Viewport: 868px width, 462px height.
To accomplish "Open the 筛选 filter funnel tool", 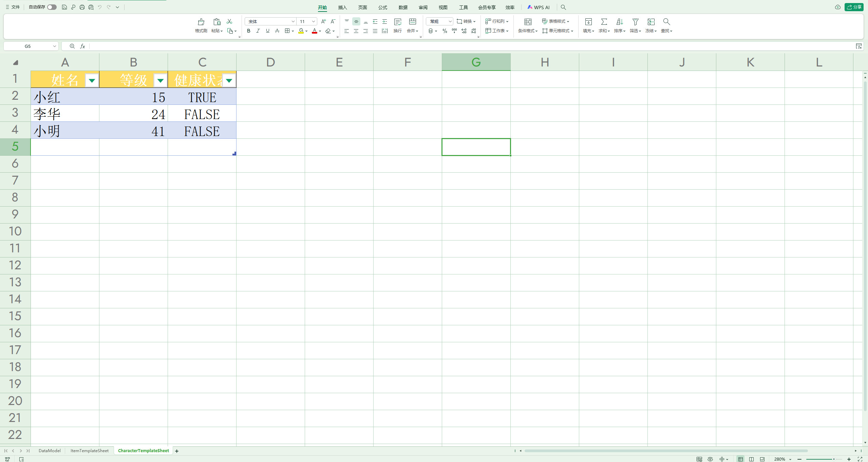I will pos(635,22).
